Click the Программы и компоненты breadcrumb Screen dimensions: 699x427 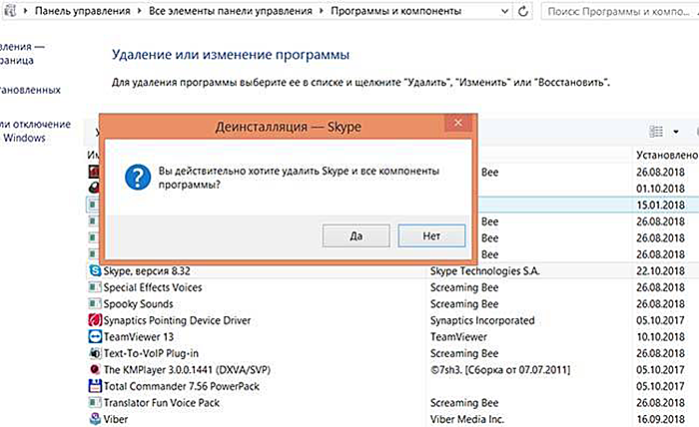[396, 11]
